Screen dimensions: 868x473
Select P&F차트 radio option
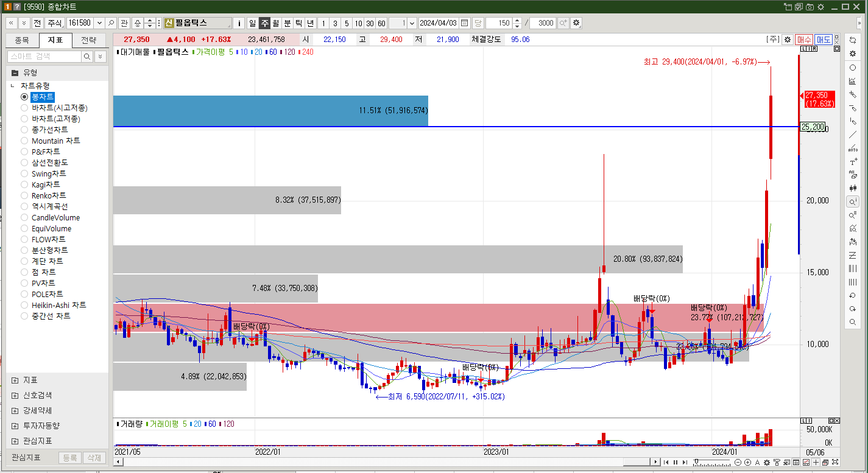(x=24, y=152)
